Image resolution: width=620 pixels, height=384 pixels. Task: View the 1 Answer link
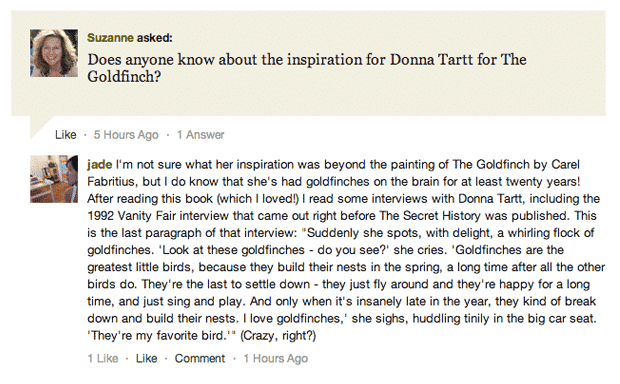pos(200,135)
